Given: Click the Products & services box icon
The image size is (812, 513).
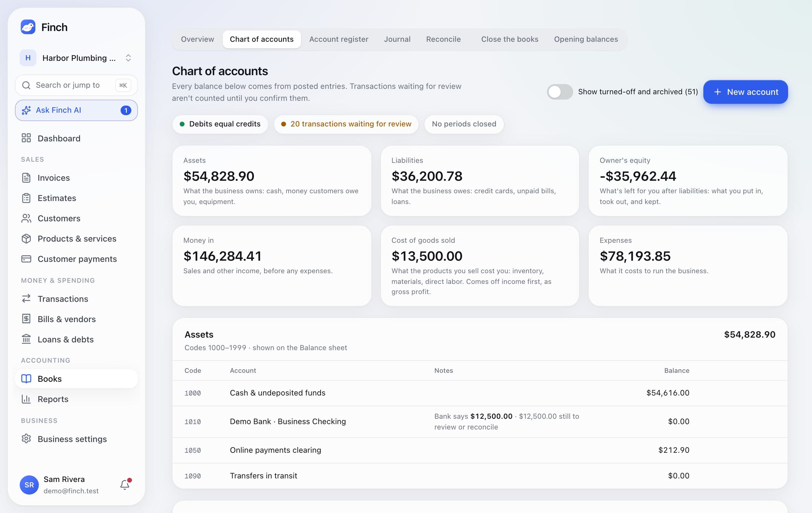Looking at the screenshot, I should coord(26,239).
